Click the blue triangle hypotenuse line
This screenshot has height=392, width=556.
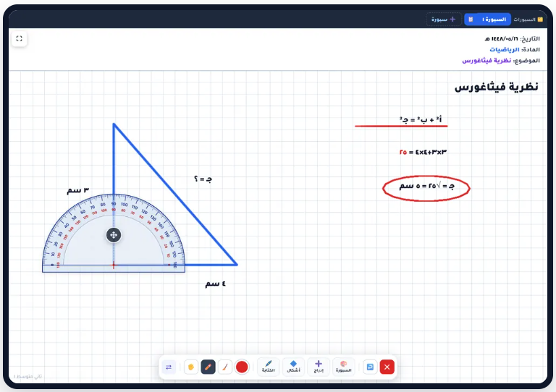pyautogui.click(x=175, y=194)
